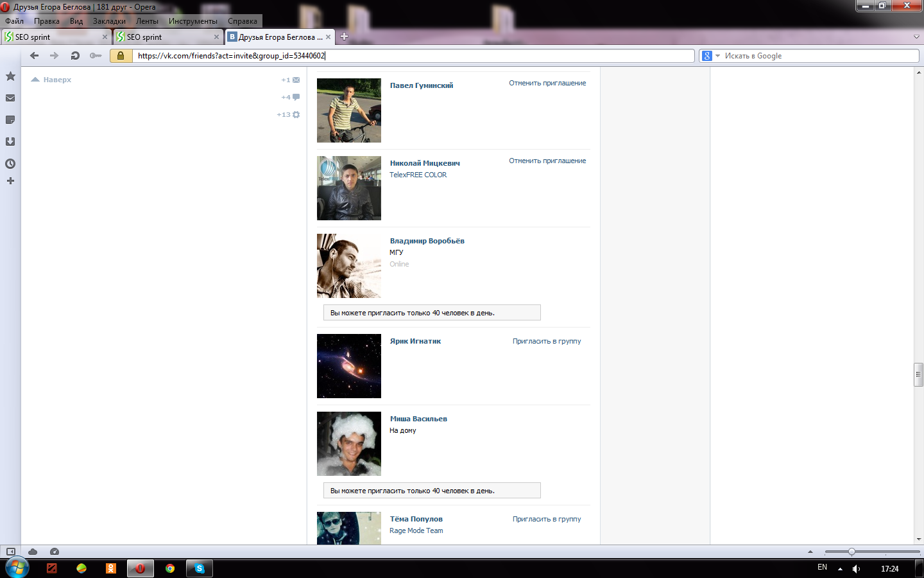924x578 pixels.
Task: Open Павел Гуминский's profile photo
Action: click(349, 110)
